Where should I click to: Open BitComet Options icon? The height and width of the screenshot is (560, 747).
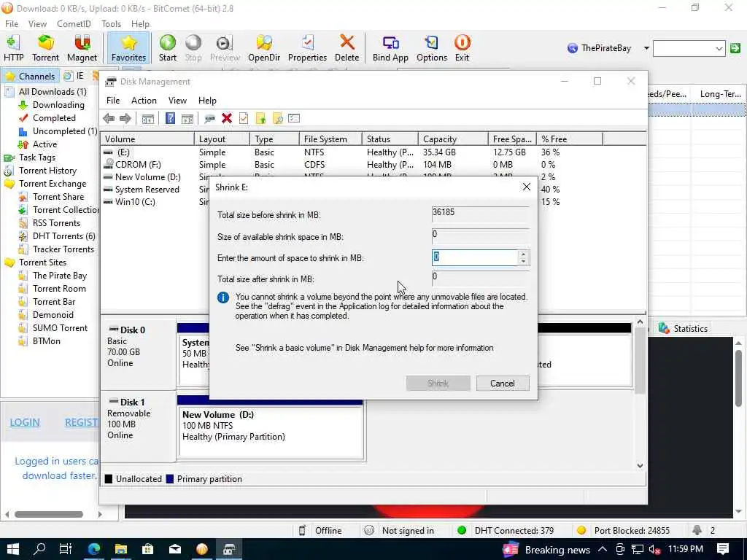432,48
